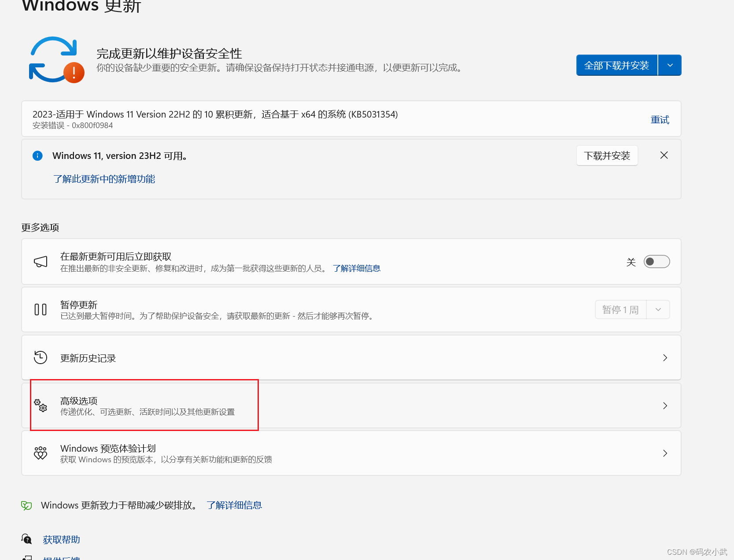Open the 了解此更新中的新增功能 link
This screenshot has height=560, width=734.
(104, 179)
